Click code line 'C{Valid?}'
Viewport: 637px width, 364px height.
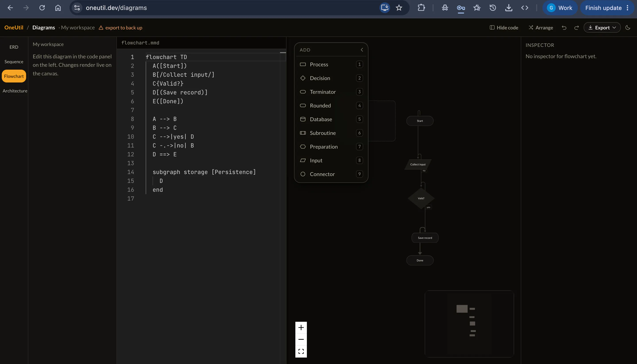168,84
